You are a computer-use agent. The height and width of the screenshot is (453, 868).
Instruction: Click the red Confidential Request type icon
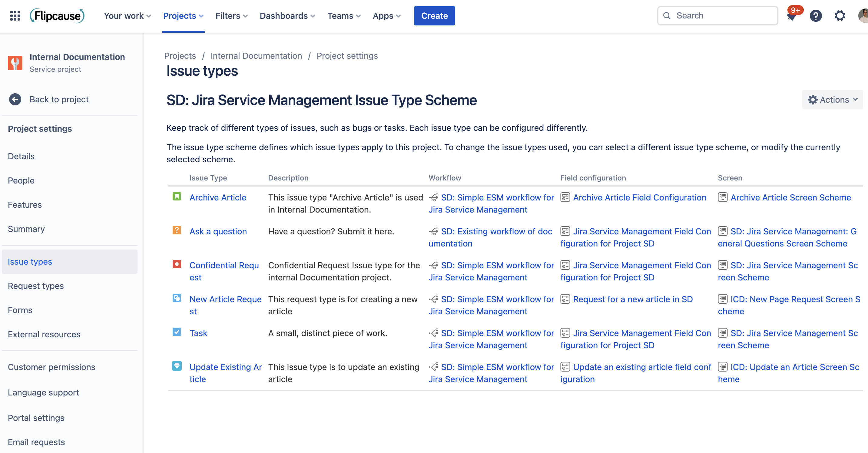pyautogui.click(x=177, y=264)
